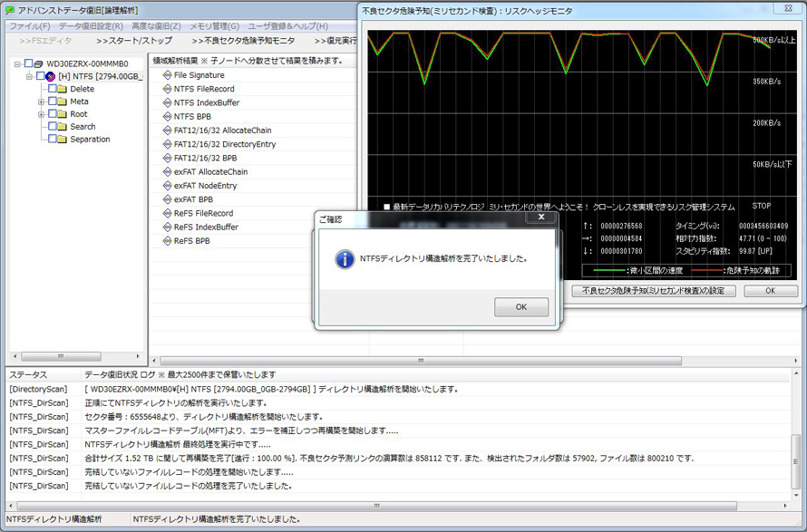Click the folder tree horizontal scrollbar thumb
The width and height of the screenshot is (807, 532).
[x=61, y=356]
